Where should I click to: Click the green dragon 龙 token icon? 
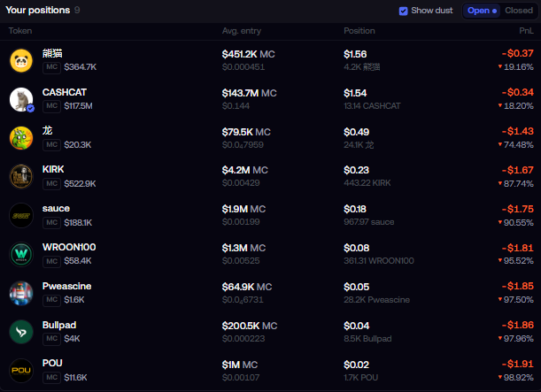pyautogui.click(x=21, y=138)
